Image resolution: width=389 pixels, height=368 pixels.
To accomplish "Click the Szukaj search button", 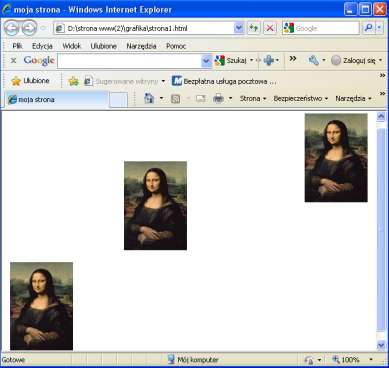I will click(234, 60).
